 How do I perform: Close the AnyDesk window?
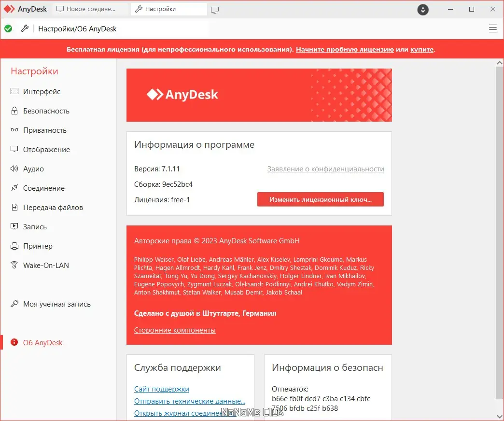(x=492, y=9)
